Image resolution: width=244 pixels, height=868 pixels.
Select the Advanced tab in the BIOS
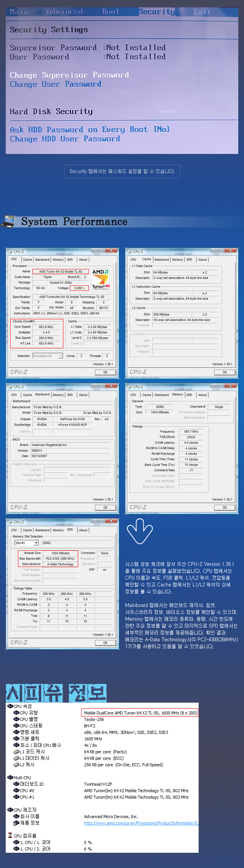tap(64, 12)
